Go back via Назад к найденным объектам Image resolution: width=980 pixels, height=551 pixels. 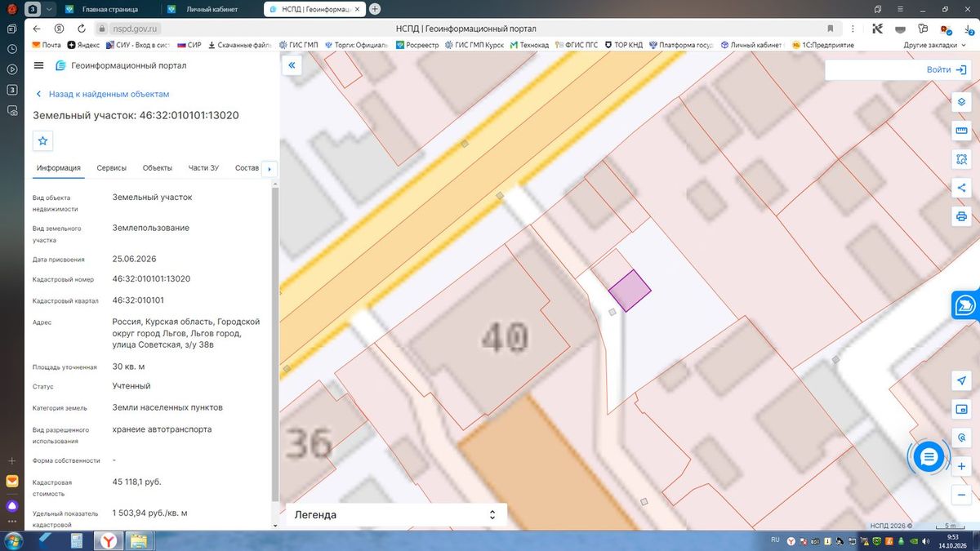101,95
